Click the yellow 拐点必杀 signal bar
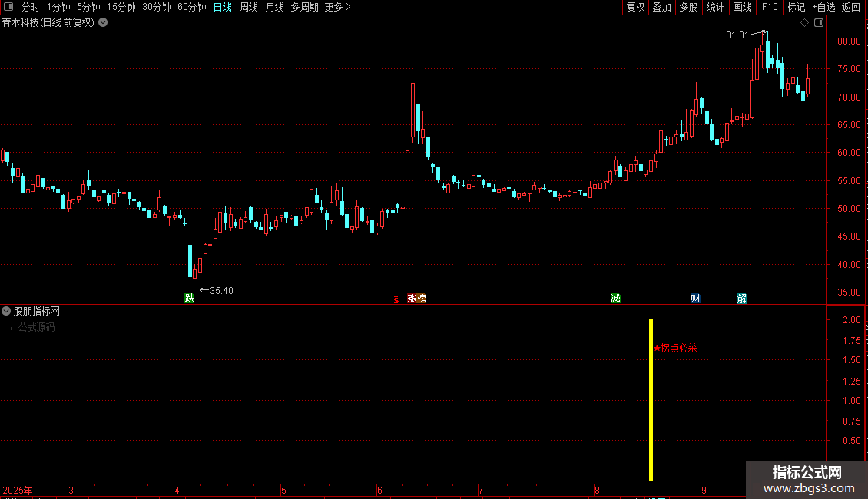Screen dimensions: 868x499 [x=651, y=400]
